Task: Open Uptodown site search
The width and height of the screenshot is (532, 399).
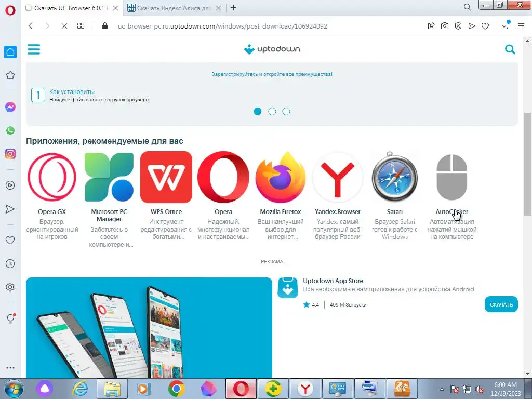Action: point(510,49)
